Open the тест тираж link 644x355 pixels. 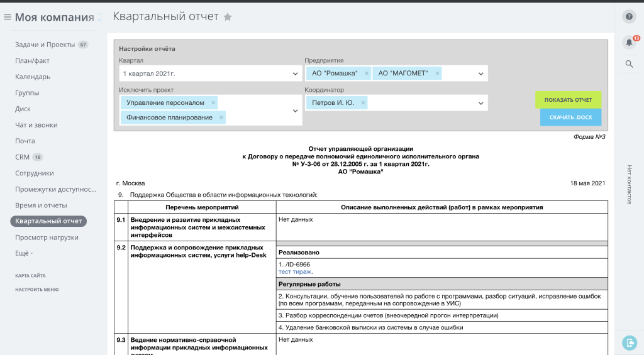294,271
